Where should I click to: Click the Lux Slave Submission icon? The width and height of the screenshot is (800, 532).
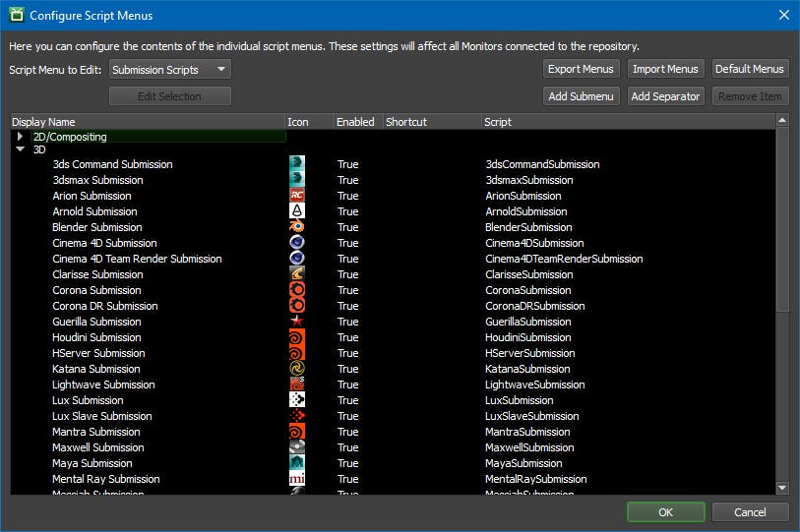pyautogui.click(x=297, y=416)
